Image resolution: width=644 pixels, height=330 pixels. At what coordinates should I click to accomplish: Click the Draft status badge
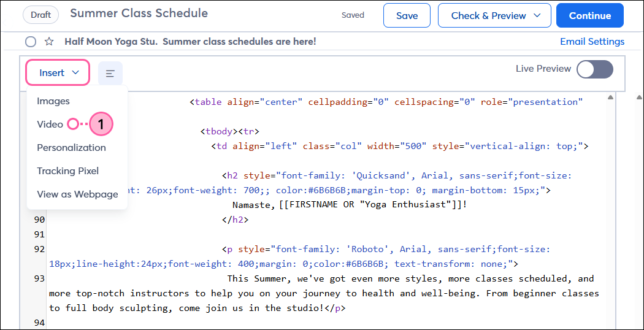41,15
